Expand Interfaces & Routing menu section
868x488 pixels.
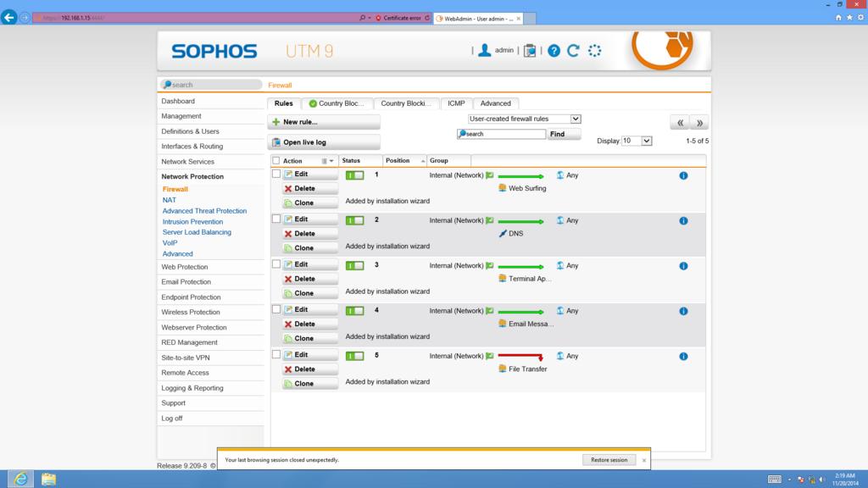192,146
